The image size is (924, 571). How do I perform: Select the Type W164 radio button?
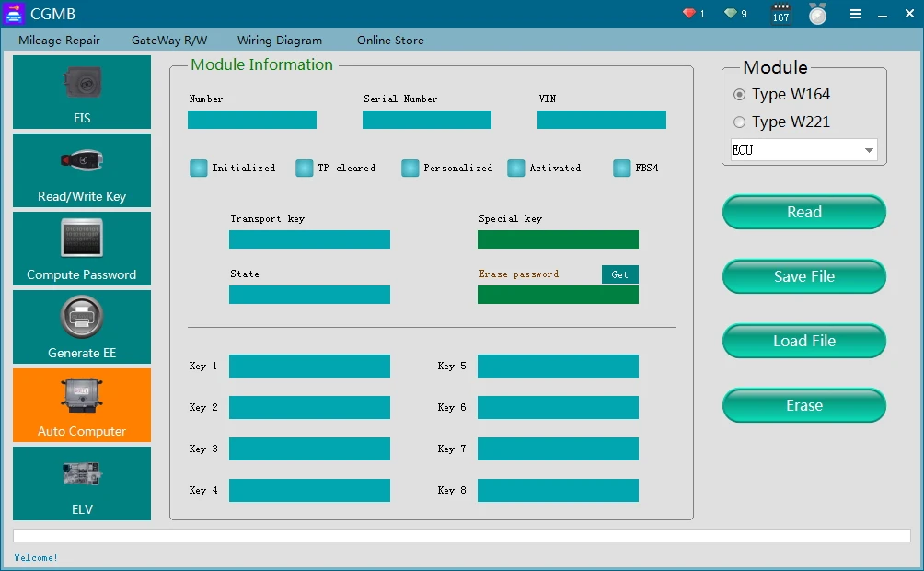pos(740,95)
